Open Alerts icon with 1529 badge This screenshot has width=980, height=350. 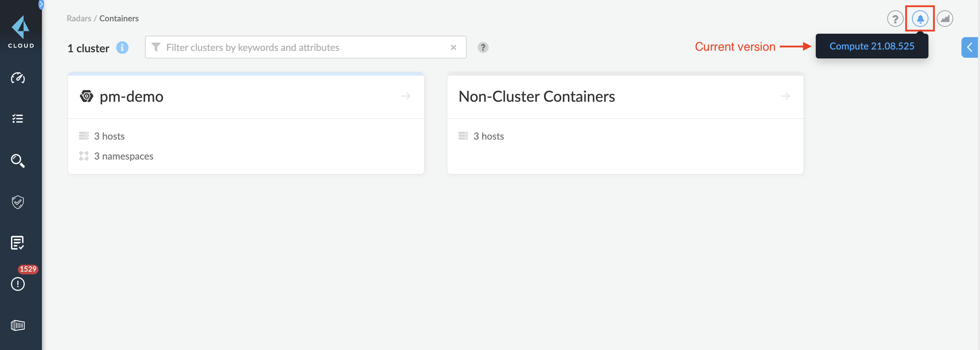(x=18, y=284)
